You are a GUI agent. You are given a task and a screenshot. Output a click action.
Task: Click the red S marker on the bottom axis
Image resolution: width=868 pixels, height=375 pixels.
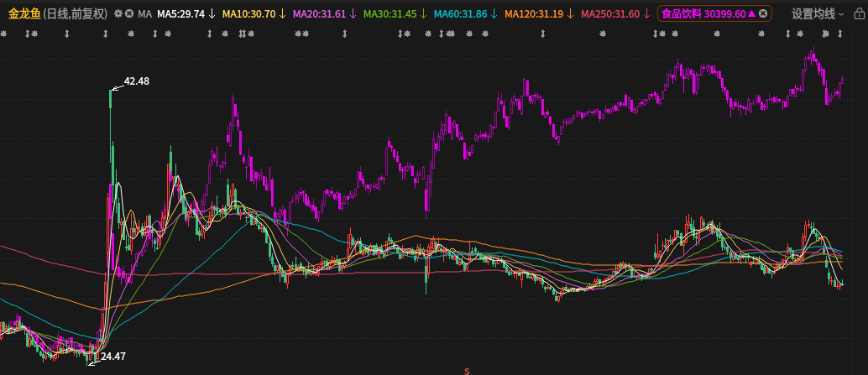[467, 371]
